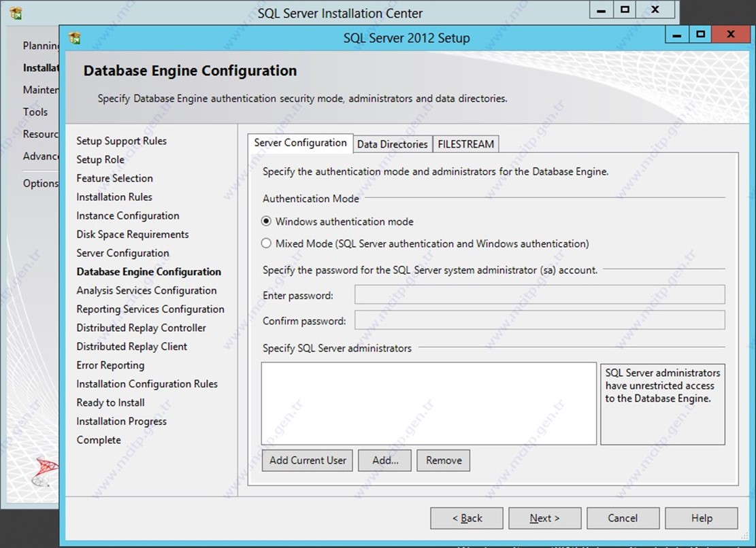Click the Remove administrator button

[x=444, y=460]
